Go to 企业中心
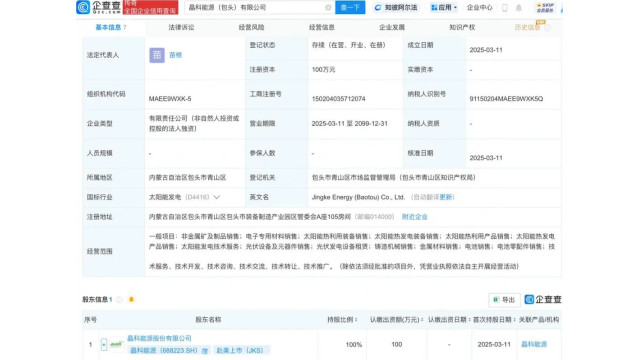The image size is (640, 360). pyautogui.click(x=480, y=7)
